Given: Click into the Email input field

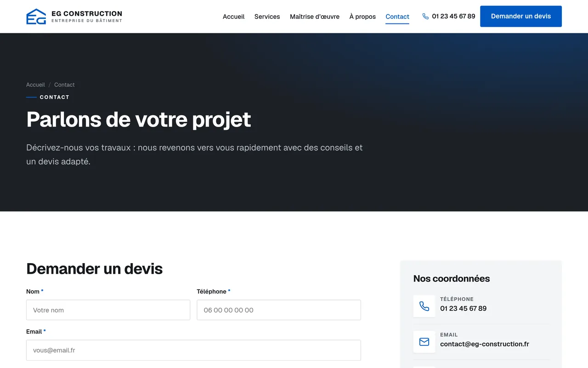Looking at the screenshot, I should [193, 350].
